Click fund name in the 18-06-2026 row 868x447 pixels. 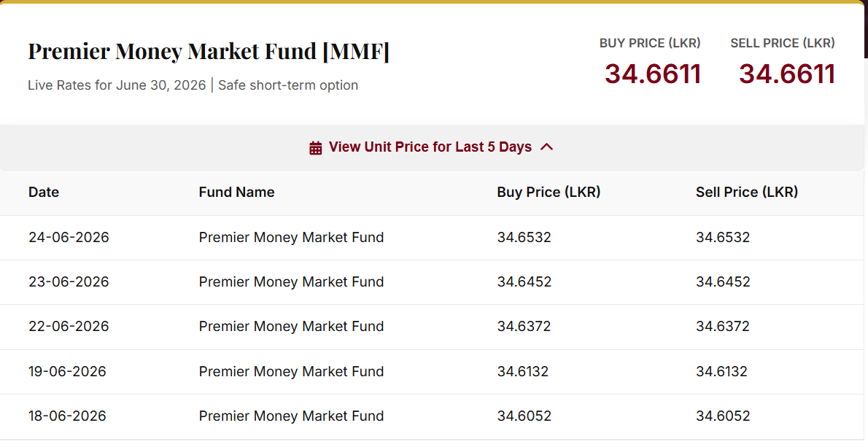[x=291, y=416]
